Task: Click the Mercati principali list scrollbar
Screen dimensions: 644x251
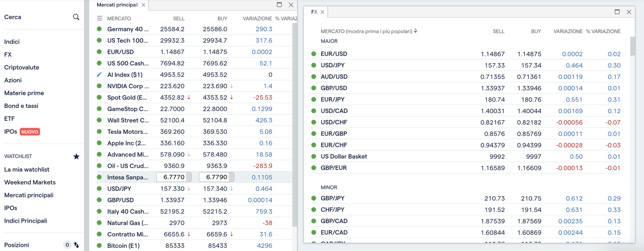Action: coord(295,125)
